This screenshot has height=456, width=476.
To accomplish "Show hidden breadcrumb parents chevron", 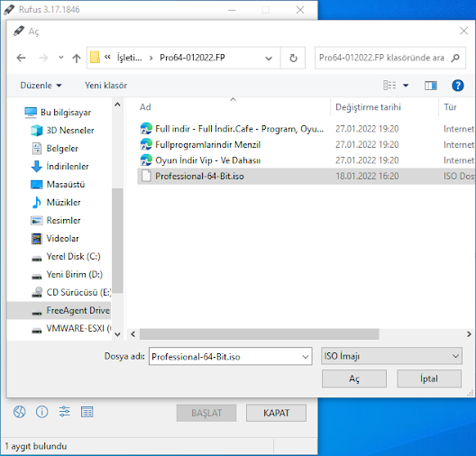I will click(107, 57).
